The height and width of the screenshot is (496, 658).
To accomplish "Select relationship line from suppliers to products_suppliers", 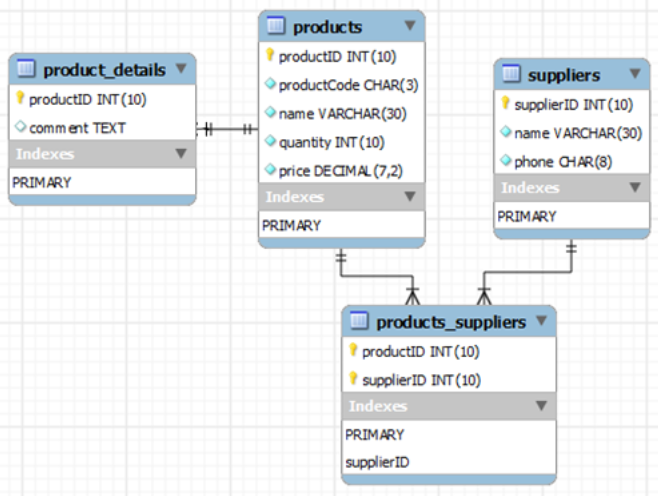I will click(x=527, y=272).
